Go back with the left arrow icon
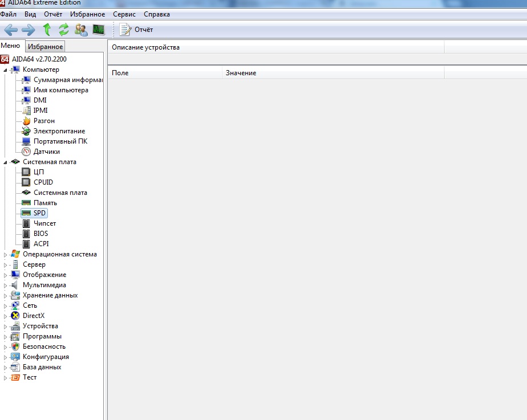527x420 pixels. [11, 30]
